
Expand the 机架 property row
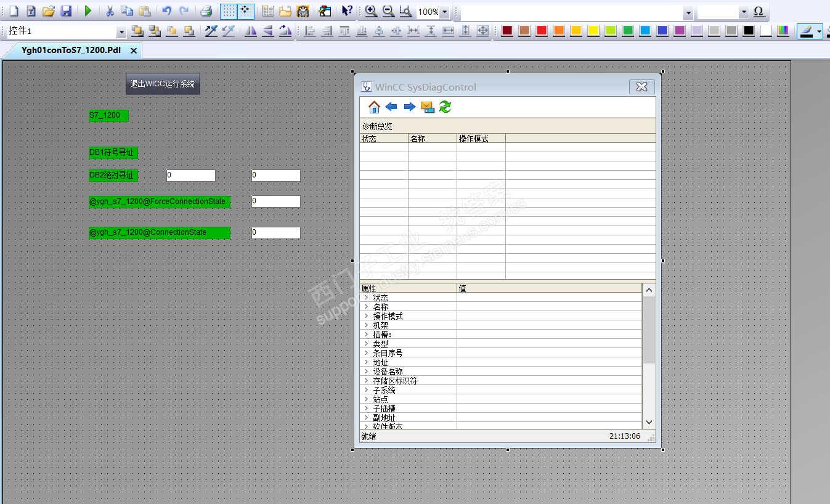(x=366, y=325)
